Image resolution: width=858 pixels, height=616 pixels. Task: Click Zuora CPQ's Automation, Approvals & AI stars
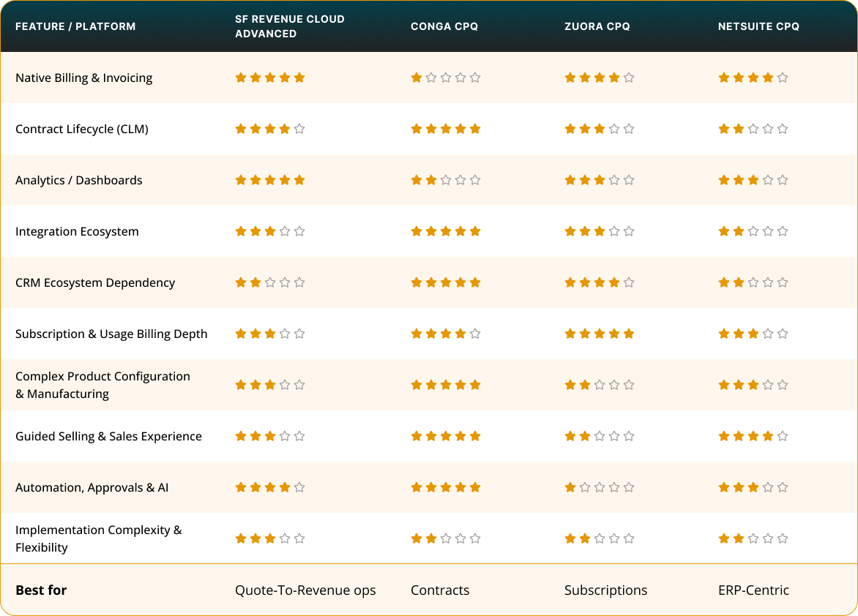click(599, 487)
